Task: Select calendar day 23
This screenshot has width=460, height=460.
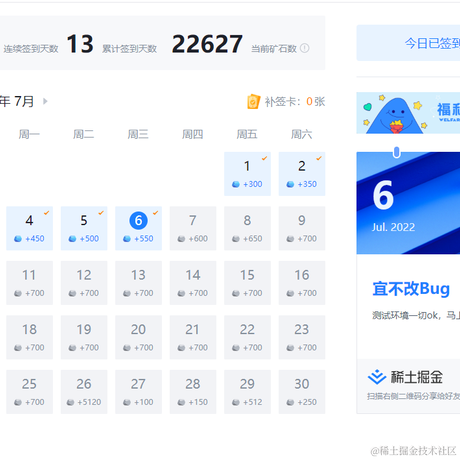Action: point(302,337)
